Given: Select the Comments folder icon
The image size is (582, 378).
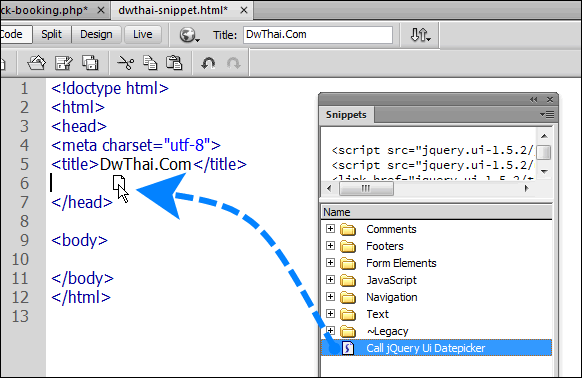Looking at the screenshot, I should (x=348, y=229).
